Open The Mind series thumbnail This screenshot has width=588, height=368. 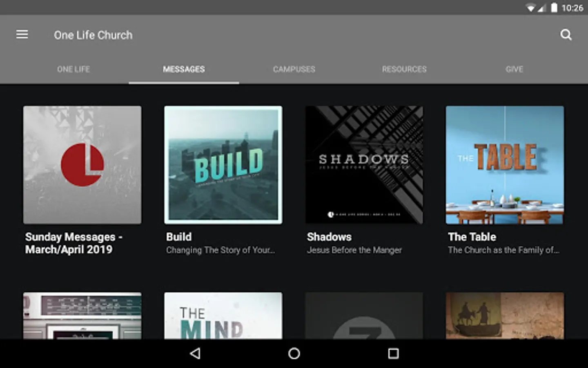[223, 315]
